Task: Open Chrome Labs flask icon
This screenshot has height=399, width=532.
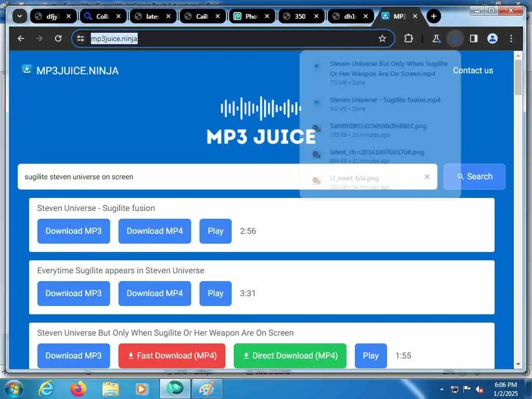Action: 436,38
